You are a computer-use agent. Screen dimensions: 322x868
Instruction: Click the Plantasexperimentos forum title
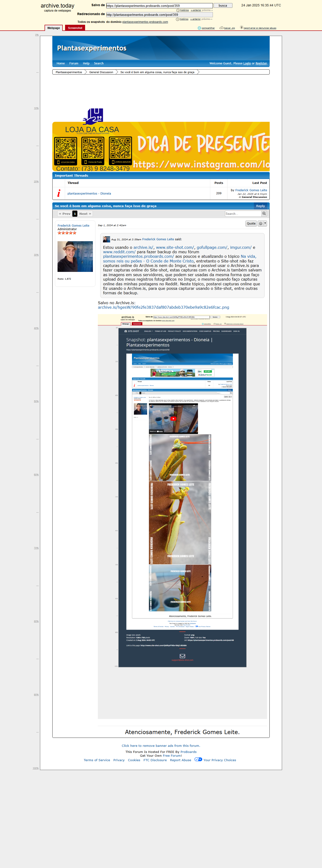pyautogui.click(x=92, y=48)
